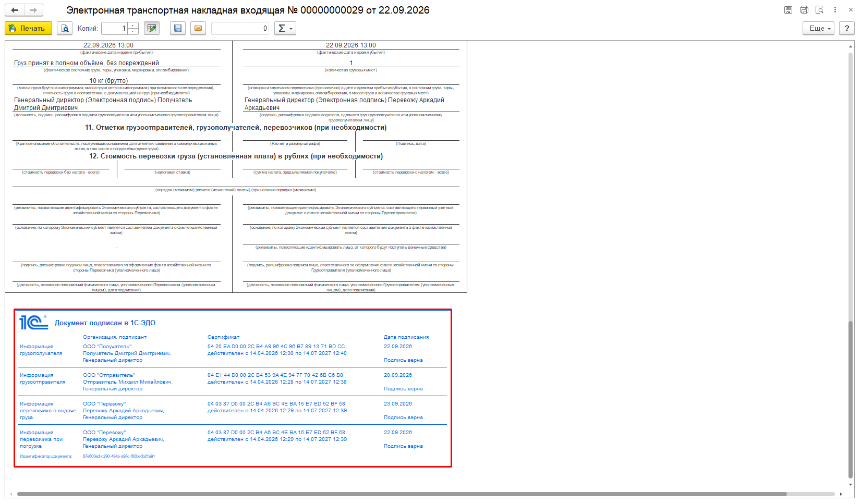Decrease the Копий count with down arrow
The image size is (861, 504).
coord(133,31)
